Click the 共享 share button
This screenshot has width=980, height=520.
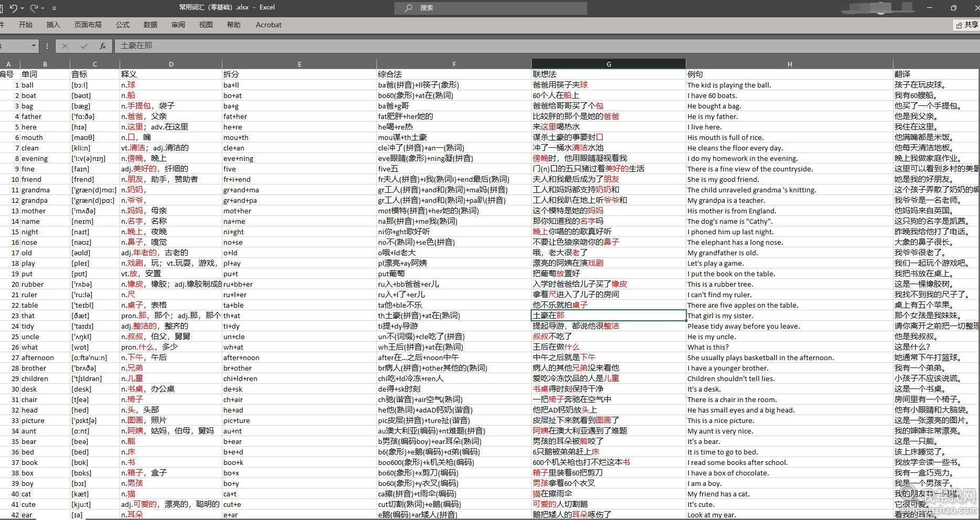click(967, 25)
